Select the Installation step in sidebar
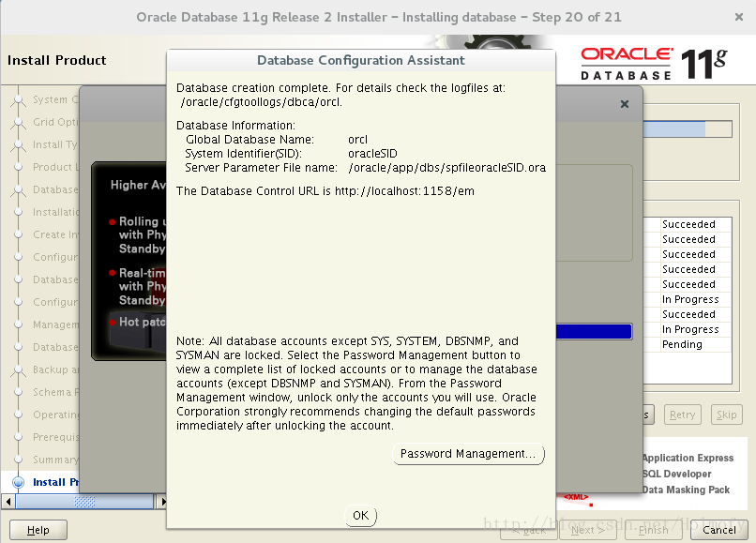The image size is (756, 543). coord(55,212)
